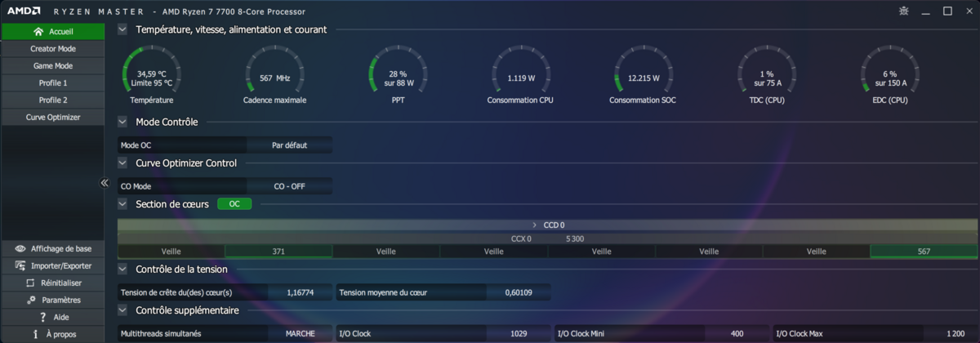Maximize the Ryzen Master window
Viewport: 980px width, 343px height.
pos(947,11)
